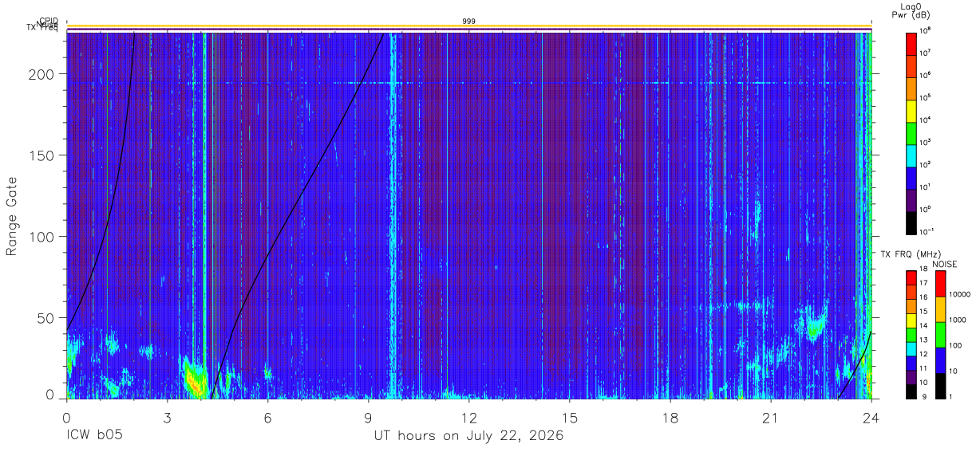Click the CPID row label at top left

tap(48, 21)
